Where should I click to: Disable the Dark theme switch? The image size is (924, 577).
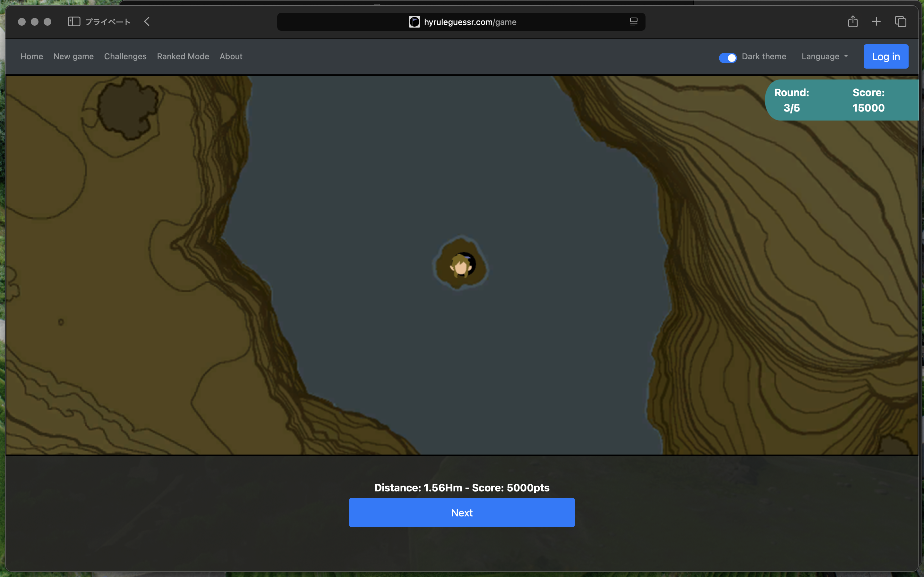(x=727, y=58)
